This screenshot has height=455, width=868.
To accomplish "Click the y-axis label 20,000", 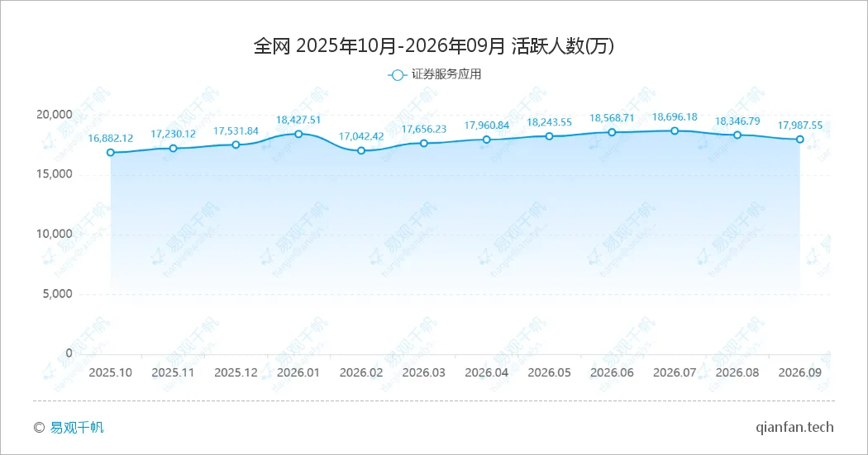I will coord(55,115).
